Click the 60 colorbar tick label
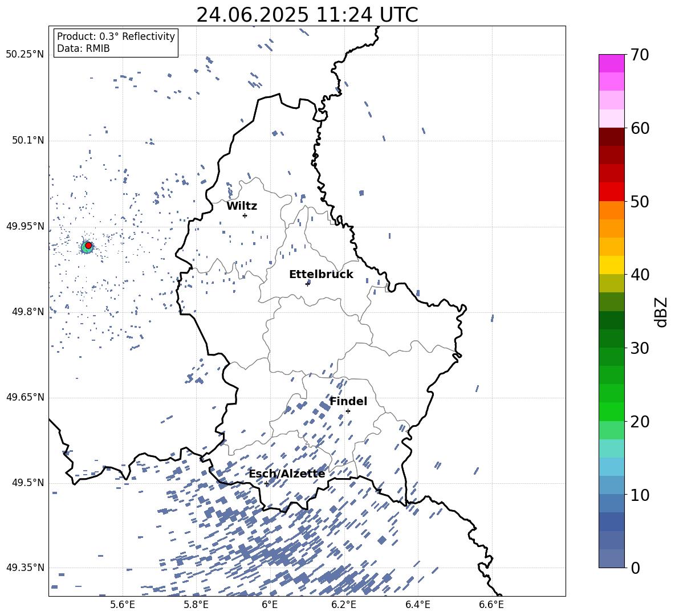This screenshot has width=675, height=616. 640,128
